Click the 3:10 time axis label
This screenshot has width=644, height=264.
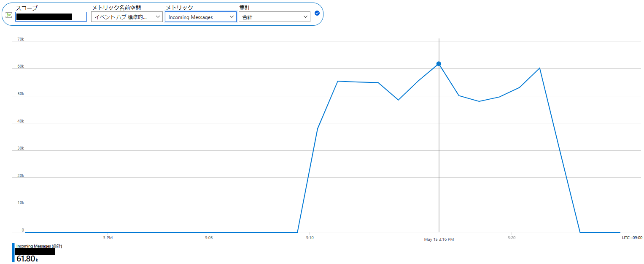click(x=310, y=238)
